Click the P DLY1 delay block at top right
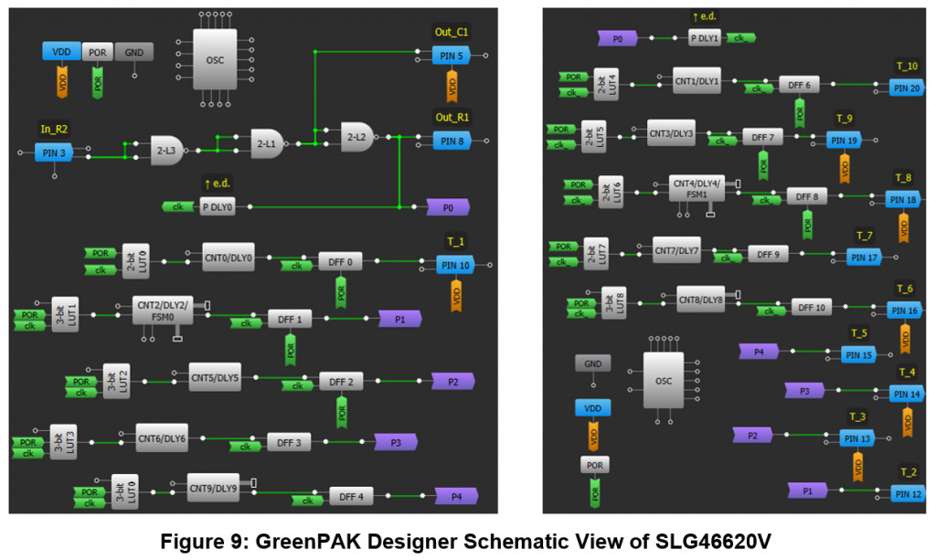Viewport: 936px width, 560px height. [x=704, y=37]
